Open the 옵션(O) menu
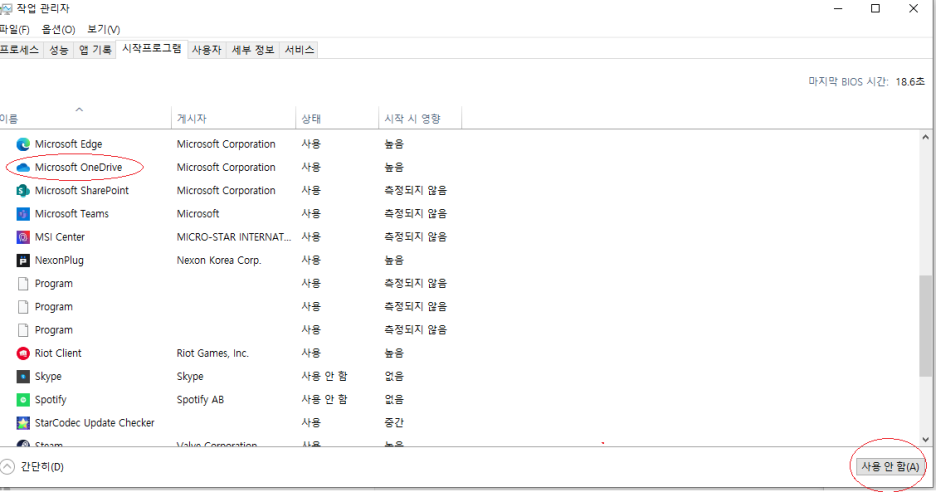This screenshot has height=492, width=936. coord(58,29)
